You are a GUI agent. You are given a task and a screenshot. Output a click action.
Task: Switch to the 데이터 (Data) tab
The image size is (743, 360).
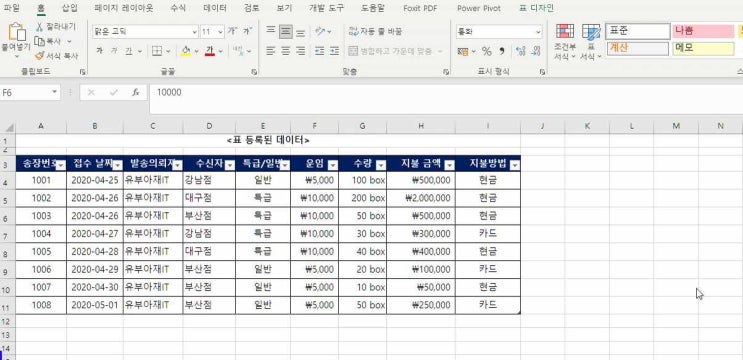pos(215,8)
